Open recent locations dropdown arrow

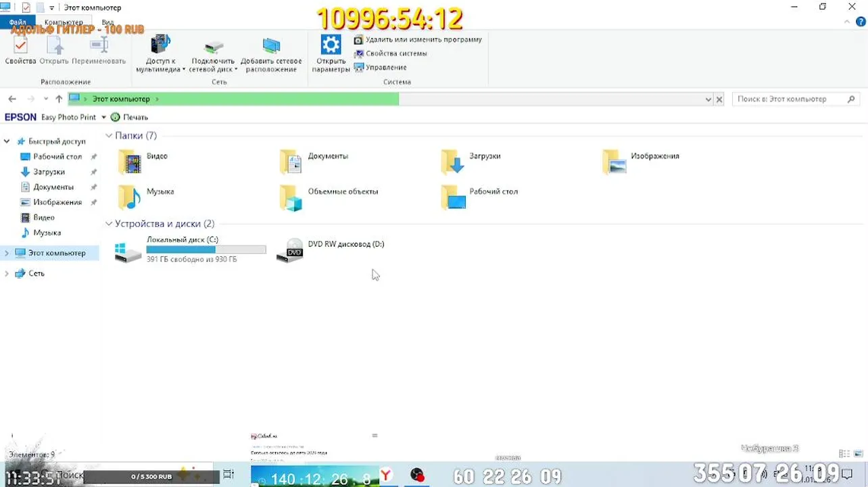coord(45,99)
